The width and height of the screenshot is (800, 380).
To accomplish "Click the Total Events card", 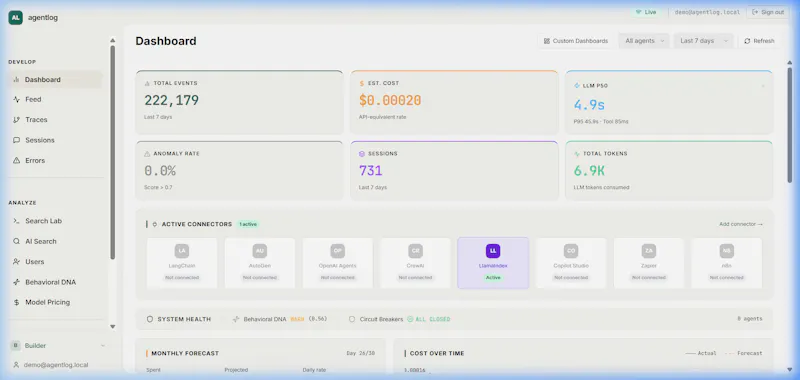I will (x=239, y=102).
